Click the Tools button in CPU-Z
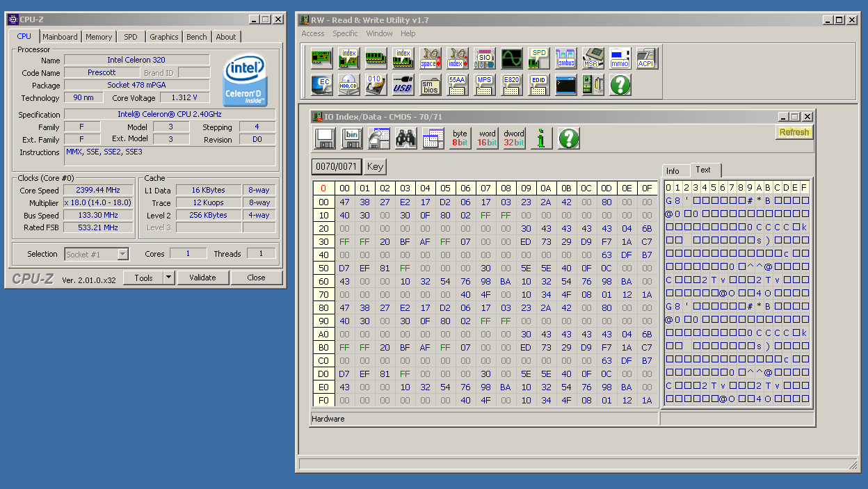 coord(143,278)
